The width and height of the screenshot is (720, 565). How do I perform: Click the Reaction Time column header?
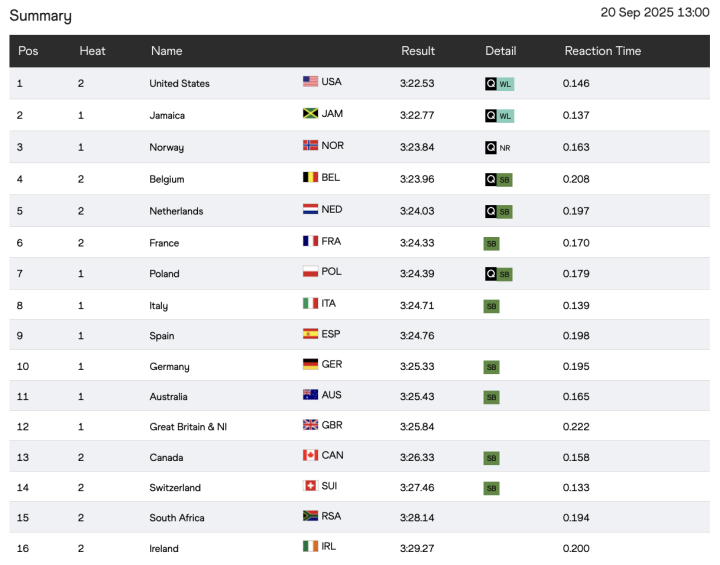coord(602,51)
